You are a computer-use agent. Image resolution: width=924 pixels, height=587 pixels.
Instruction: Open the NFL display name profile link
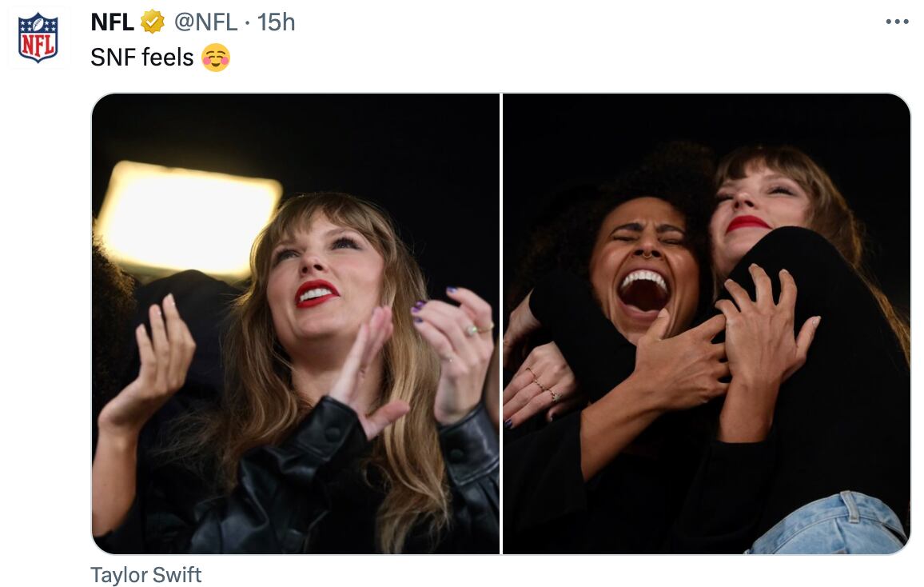[x=112, y=22]
